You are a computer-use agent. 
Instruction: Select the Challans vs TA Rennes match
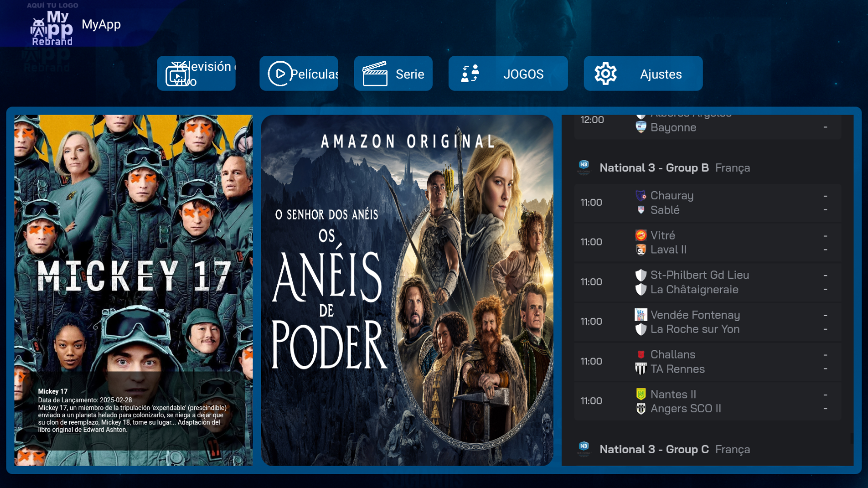click(x=707, y=362)
